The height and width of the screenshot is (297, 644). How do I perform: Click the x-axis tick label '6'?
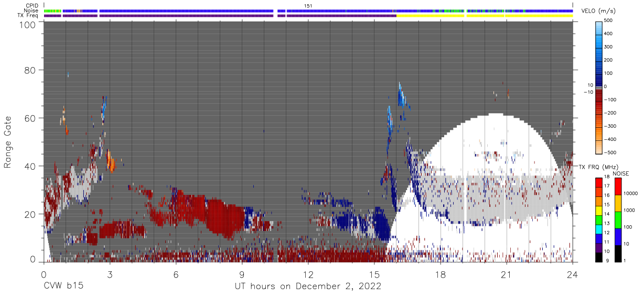(x=176, y=274)
